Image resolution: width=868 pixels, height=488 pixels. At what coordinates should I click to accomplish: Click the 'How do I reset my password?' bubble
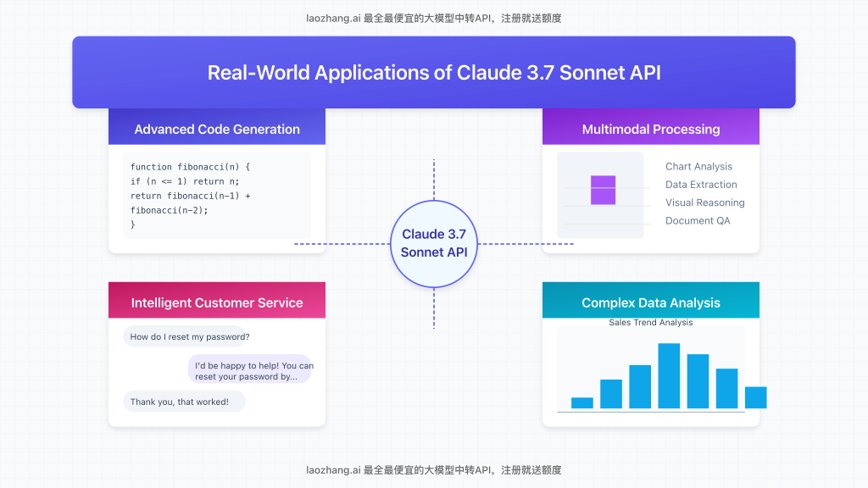pyautogui.click(x=184, y=336)
